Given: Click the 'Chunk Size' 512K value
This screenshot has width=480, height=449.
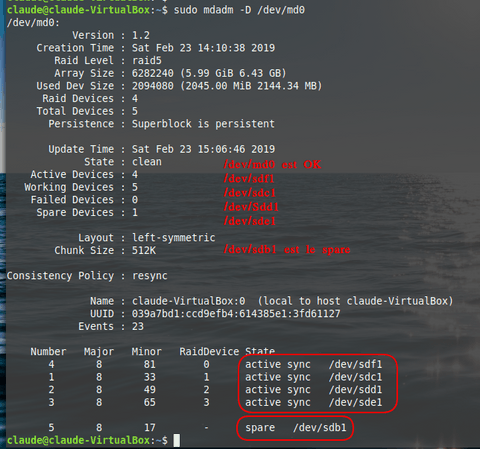Looking at the screenshot, I should 144,250.
